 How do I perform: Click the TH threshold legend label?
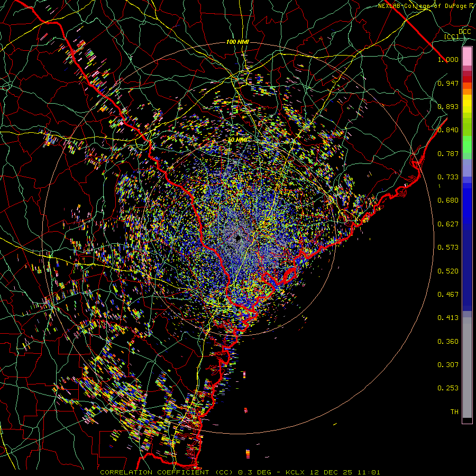coord(454,412)
